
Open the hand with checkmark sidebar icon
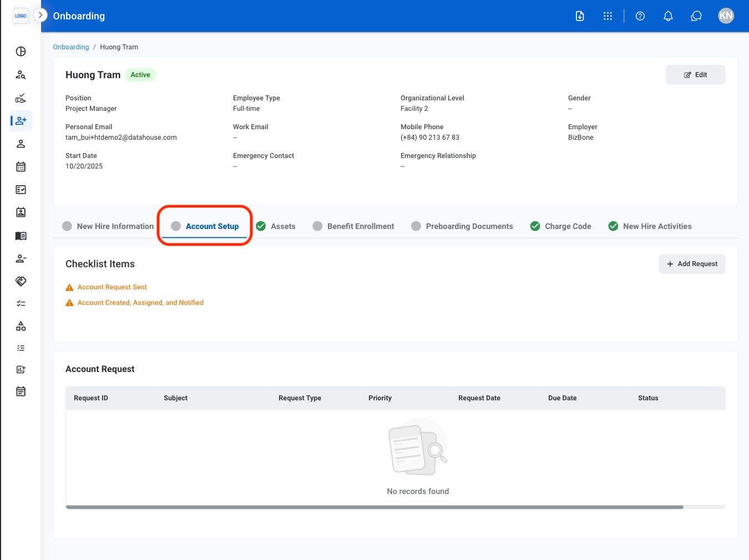[21, 98]
